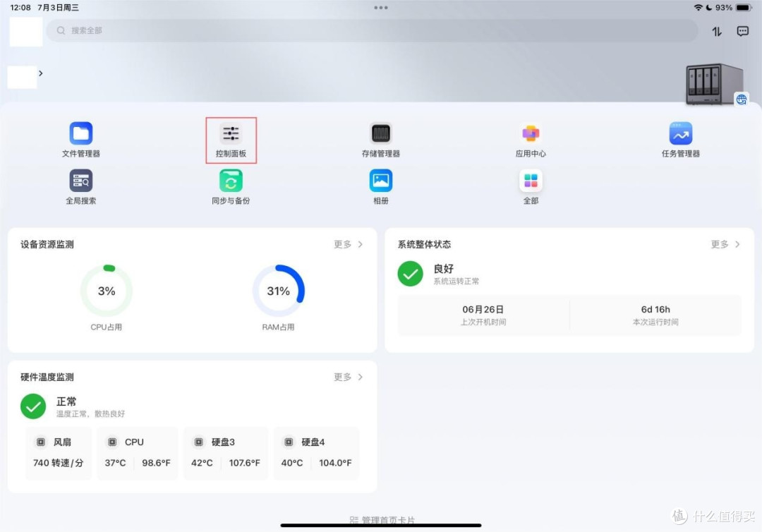The height and width of the screenshot is (532, 762).
Task: Select the CPU temperature card
Action: click(x=137, y=452)
